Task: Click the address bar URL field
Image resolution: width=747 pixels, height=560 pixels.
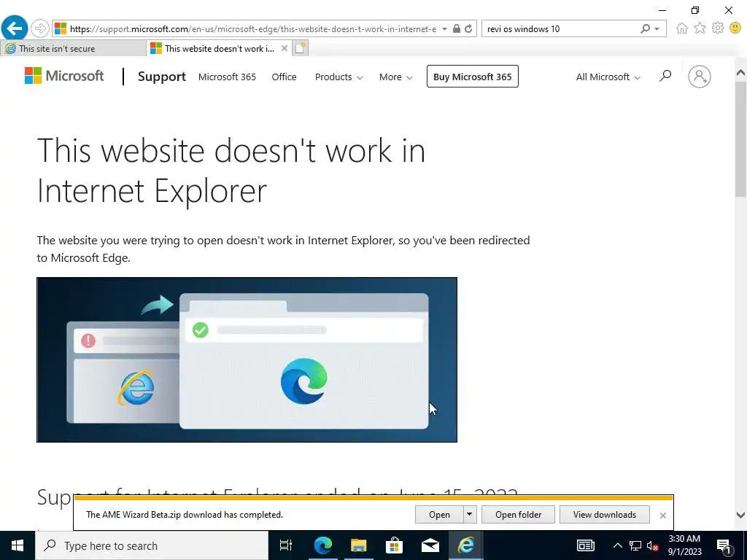Action: pos(252,28)
